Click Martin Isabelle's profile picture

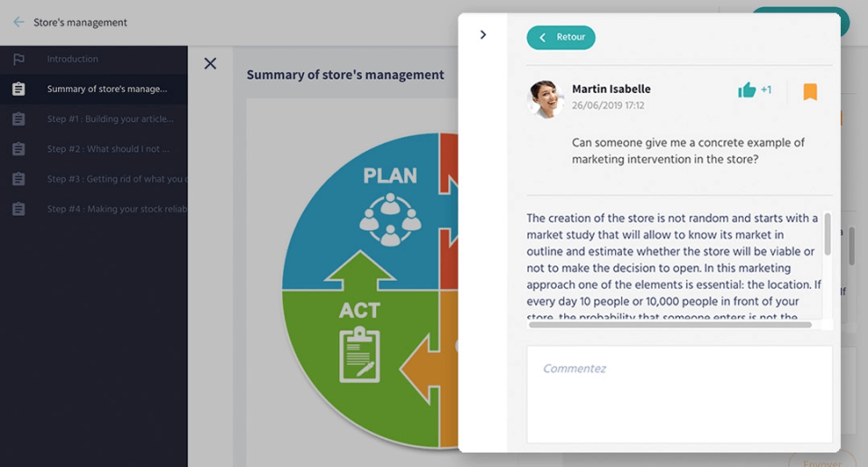click(544, 99)
